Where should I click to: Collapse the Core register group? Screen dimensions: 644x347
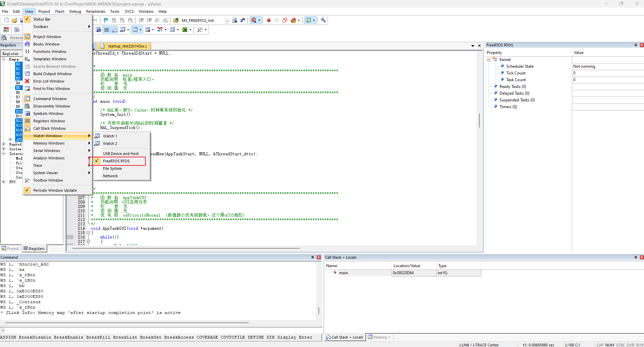[3, 59]
